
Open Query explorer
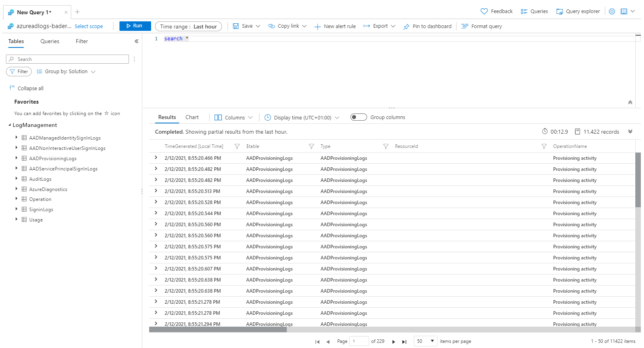pyautogui.click(x=578, y=11)
